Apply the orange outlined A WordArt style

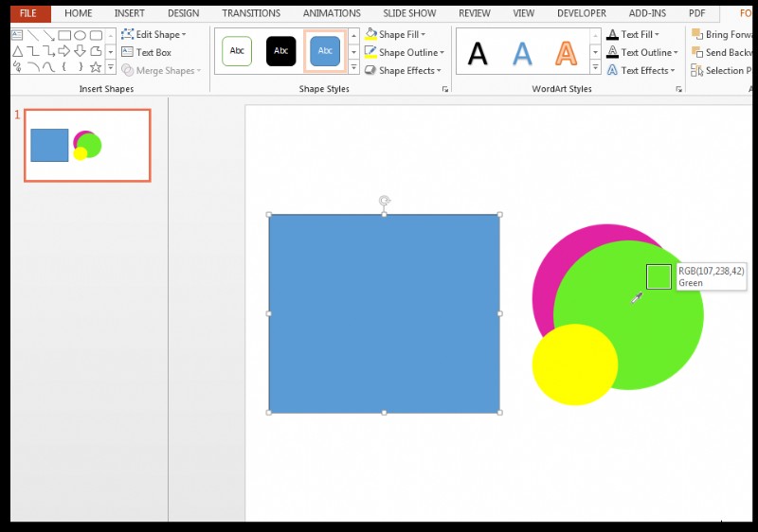click(566, 53)
